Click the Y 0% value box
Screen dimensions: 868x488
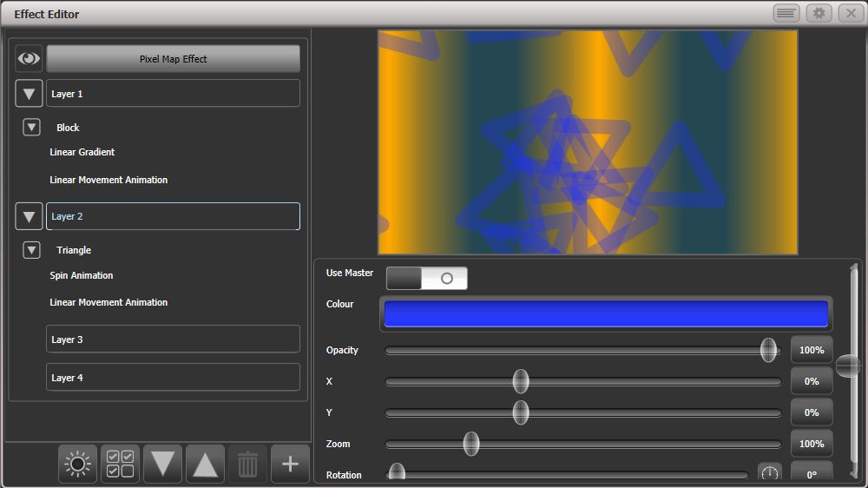812,412
